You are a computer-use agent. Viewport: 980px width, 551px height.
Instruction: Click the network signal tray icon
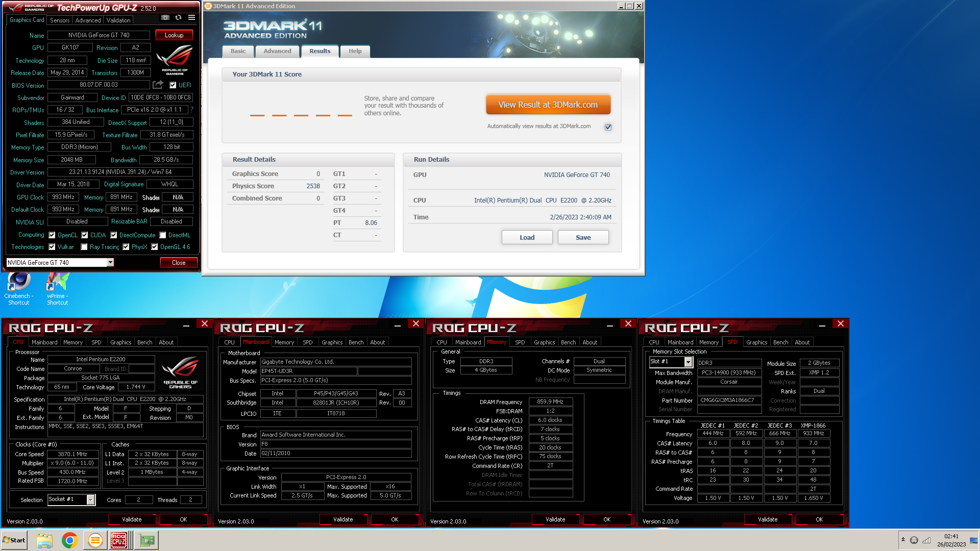[926, 540]
